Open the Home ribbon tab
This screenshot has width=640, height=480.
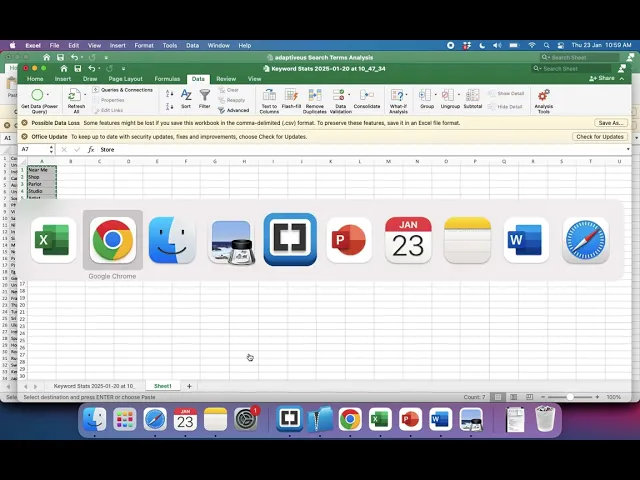click(x=35, y=79)
